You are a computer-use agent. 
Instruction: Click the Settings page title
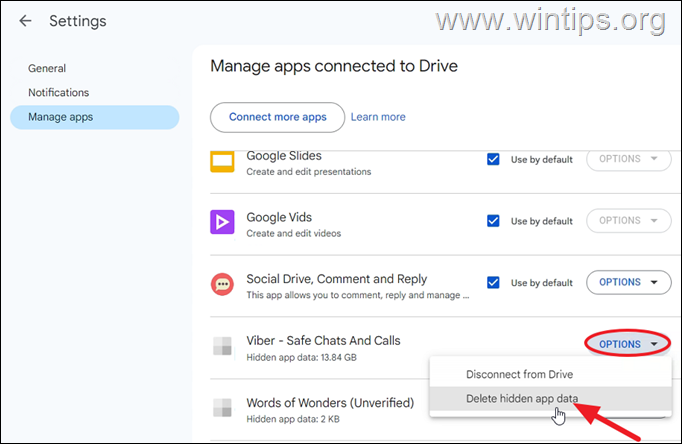coord(77,21)
